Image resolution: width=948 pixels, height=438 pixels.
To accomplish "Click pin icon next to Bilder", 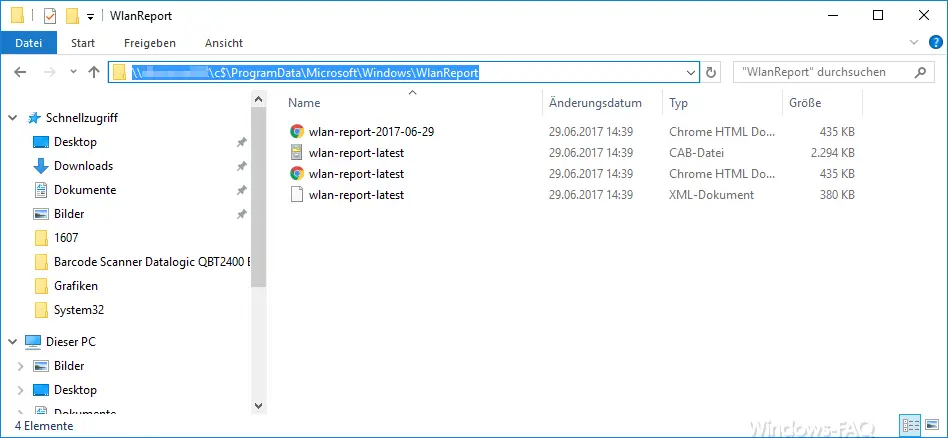I will 241,214.
